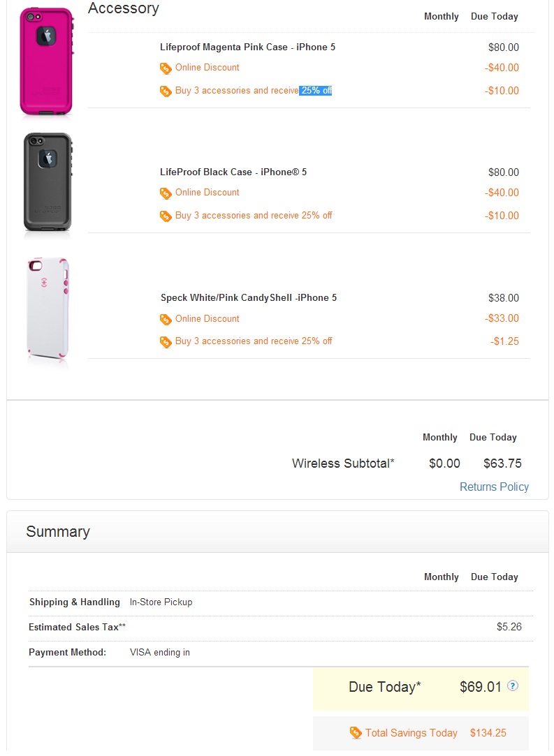Click the Summary section header
The width and height of the screenshot is (554, 756).
(58, 531)
